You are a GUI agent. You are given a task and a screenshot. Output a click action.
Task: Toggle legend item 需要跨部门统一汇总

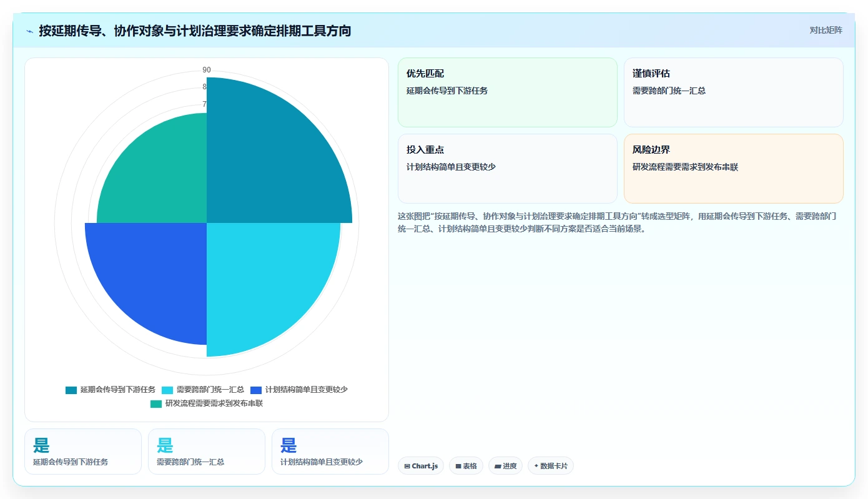pyautogui.click(x=203, y=390)
